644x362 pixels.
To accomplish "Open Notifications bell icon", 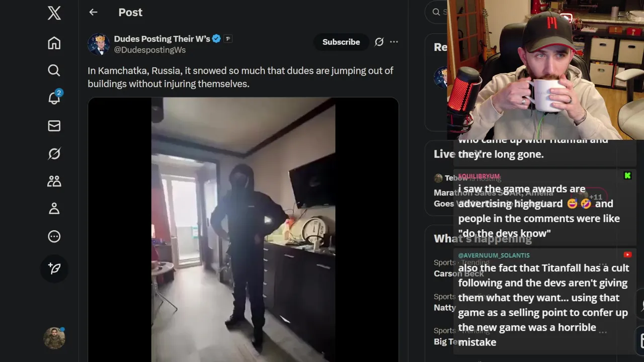I will (x=54, y=98).
